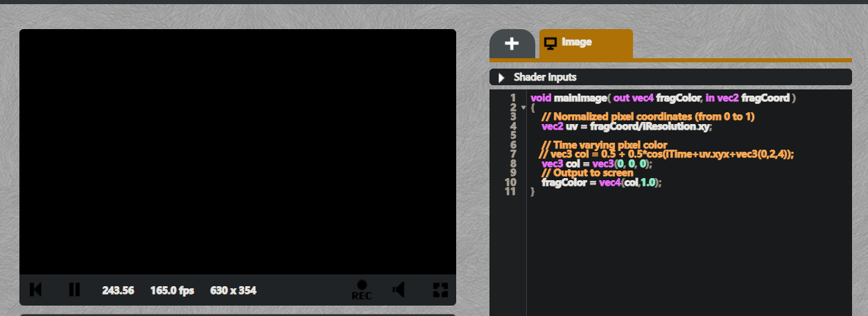Viewport: 868px width, 316px height.
Task: Click the fragColor = vec4(col,1.0) line
Action: [x=602, y=182]
